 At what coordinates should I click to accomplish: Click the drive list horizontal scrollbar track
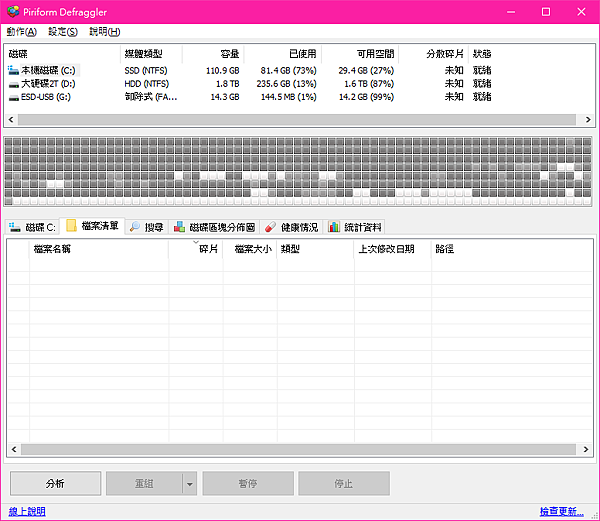(x=297, y=120)
